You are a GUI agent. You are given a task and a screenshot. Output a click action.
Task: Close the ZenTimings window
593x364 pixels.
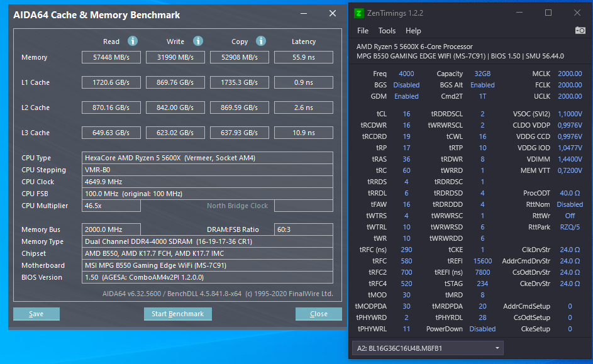tap(577, 13)
